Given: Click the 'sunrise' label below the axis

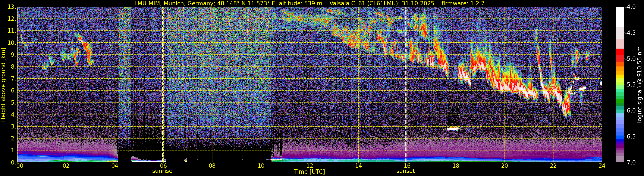Looking at the screenshot, I should [162, 171].
